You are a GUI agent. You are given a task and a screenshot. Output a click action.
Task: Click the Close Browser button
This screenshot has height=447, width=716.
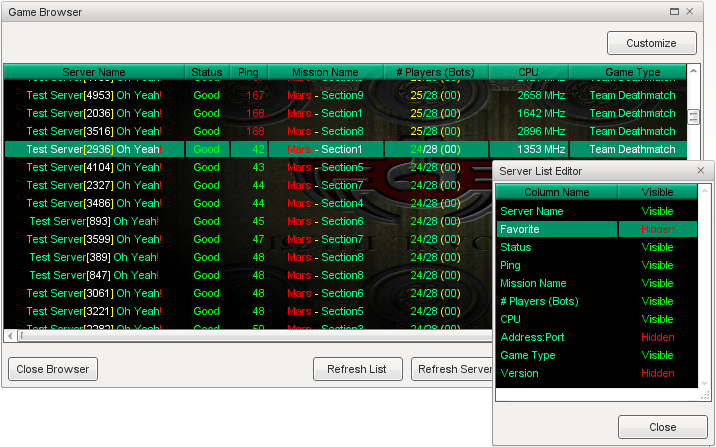pos(53,369)
